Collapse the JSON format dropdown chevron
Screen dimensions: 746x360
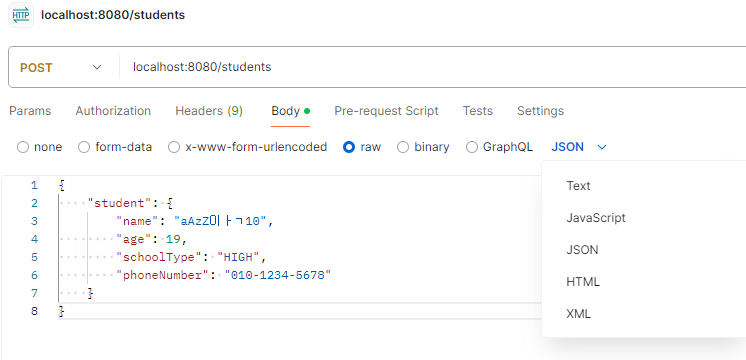click(x=602, y=147)
